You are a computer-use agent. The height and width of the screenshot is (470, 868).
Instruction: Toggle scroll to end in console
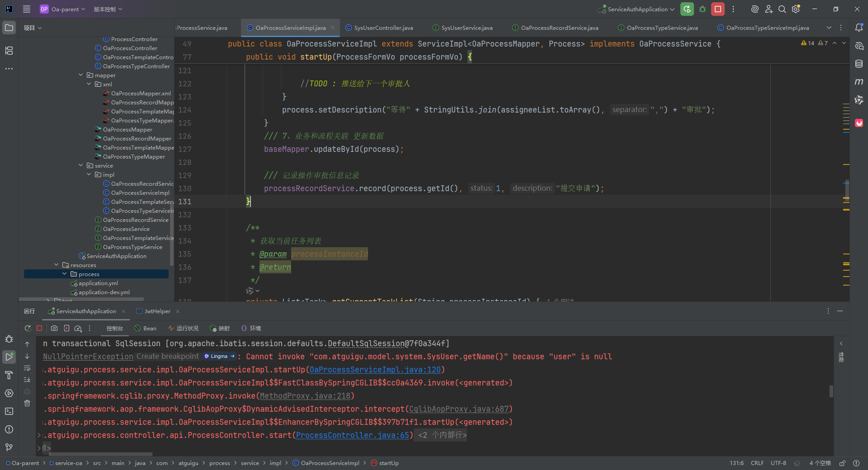click(x=27, y=380)
